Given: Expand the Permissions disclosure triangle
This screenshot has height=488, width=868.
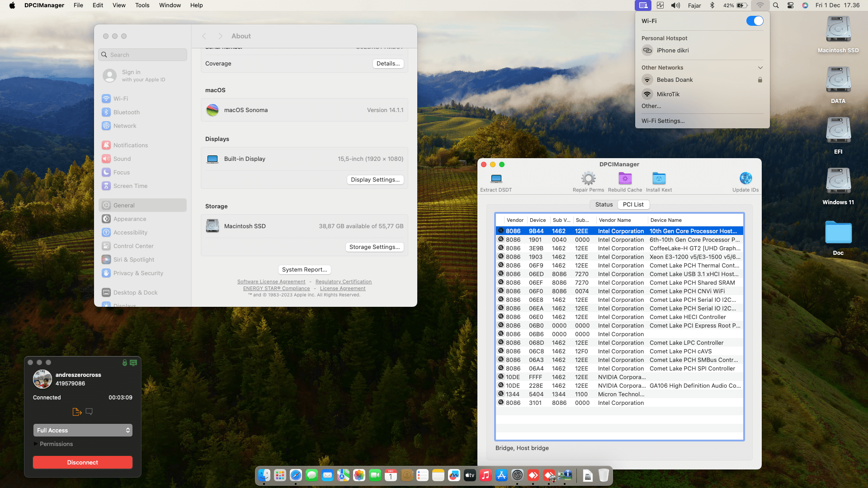Looking at the screenshot, I should pyautogui.click(x=36, y=444).
